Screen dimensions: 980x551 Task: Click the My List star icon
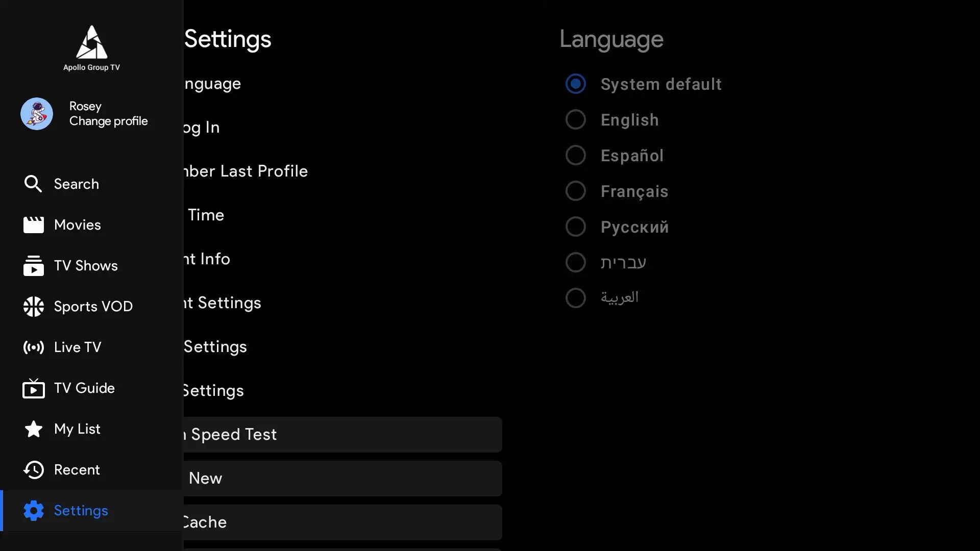[33, 429]
